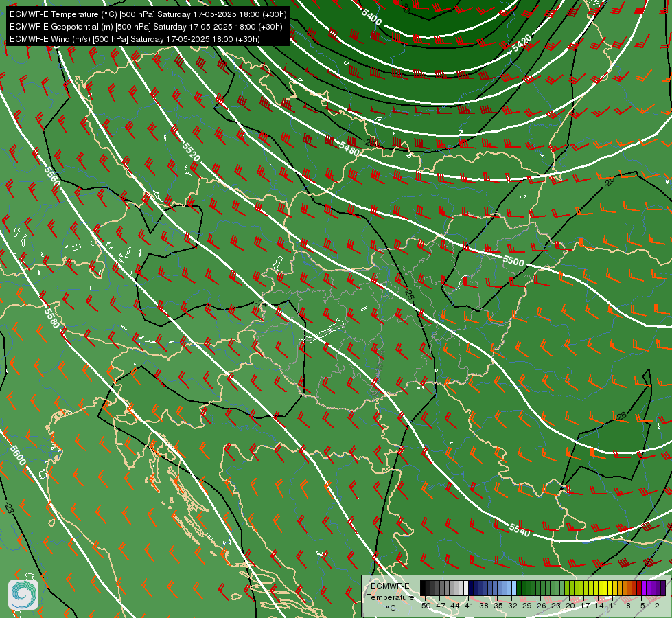Click the 5480 contour label
672x618 pixels.
click(349, 149)
